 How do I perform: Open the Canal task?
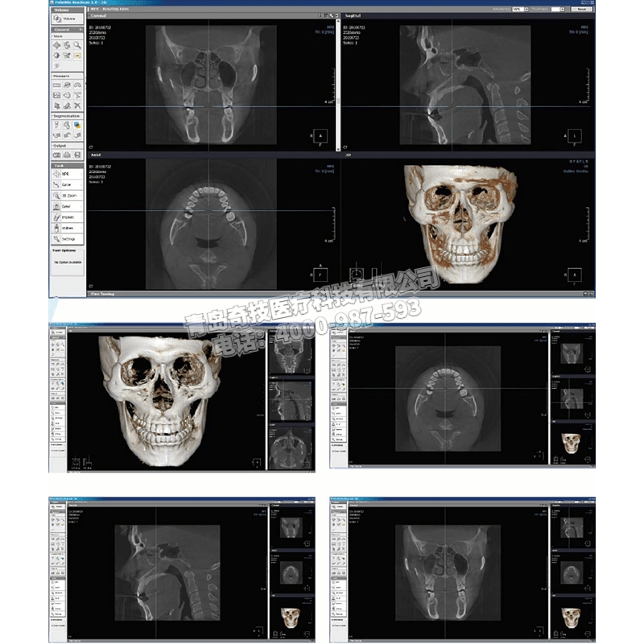pyautogui.click(x=67, y=207)
